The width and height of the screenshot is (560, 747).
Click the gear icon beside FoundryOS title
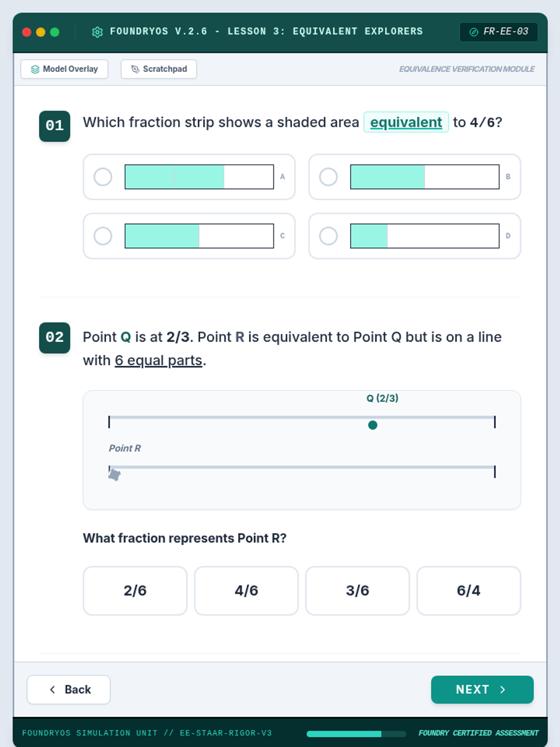pyautogui.click(x=97, y=32)
